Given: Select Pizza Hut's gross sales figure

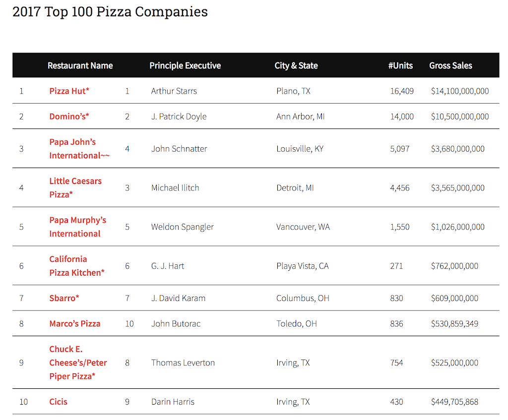Looking at the screenshot, I should 460,91.
